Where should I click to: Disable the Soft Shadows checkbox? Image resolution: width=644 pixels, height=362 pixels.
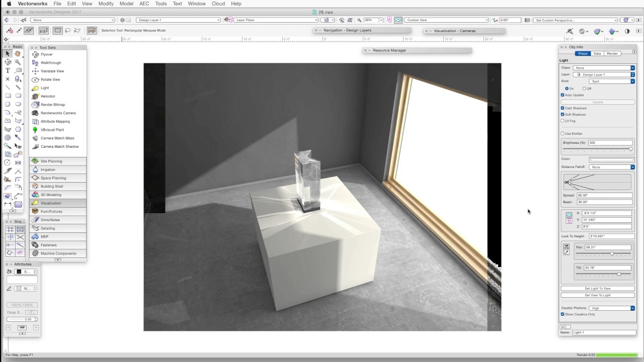point(562,115)
